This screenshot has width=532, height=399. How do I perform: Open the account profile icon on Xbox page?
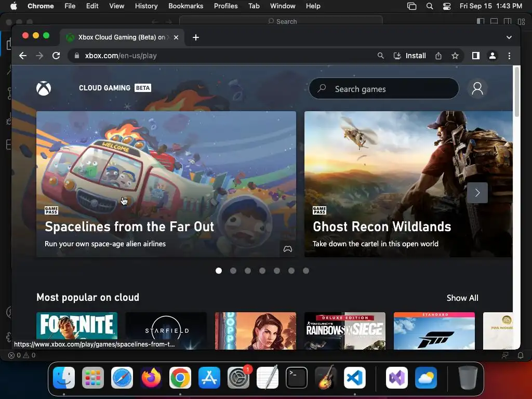pos(477,88)
